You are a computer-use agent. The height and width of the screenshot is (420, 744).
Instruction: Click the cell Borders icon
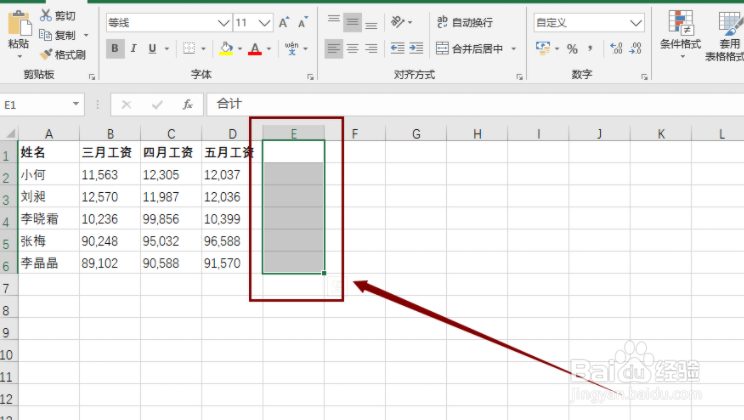tap(189, 48)
